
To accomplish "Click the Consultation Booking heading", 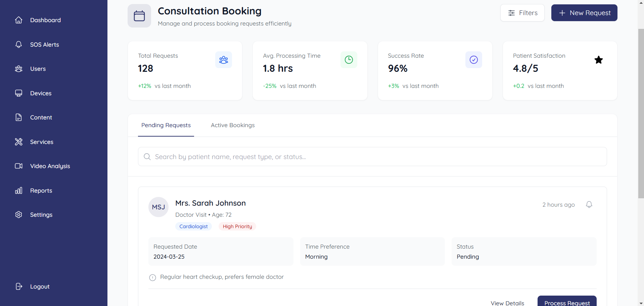I will point(210,11).
